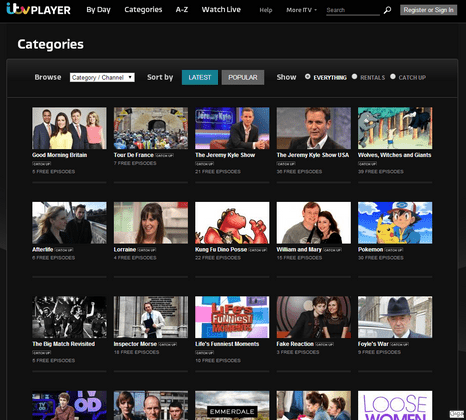Click the William and Mary title

(x=299, y=250)
